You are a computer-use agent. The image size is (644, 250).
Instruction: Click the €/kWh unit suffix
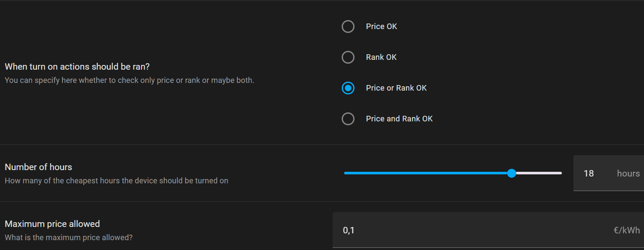[626, 230]
